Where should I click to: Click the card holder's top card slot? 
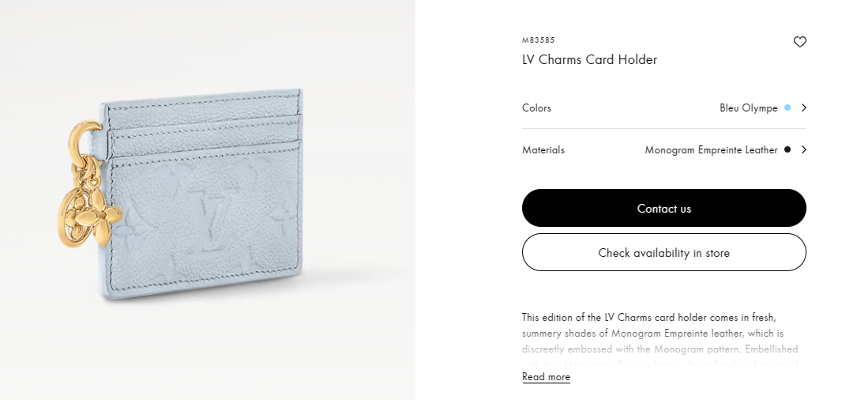205,107
